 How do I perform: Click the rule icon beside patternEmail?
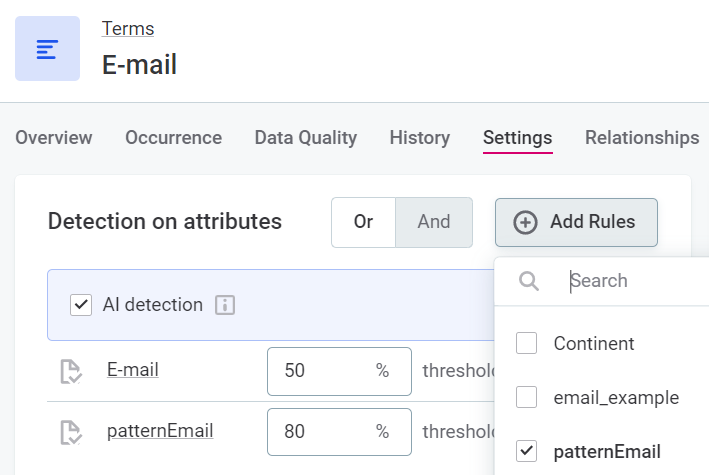[x=71, y=432]
